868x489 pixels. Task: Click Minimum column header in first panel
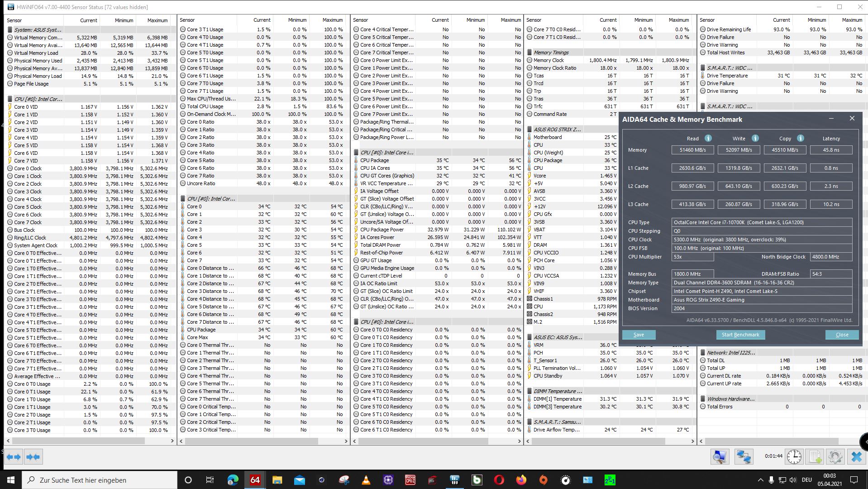point(118,20)
